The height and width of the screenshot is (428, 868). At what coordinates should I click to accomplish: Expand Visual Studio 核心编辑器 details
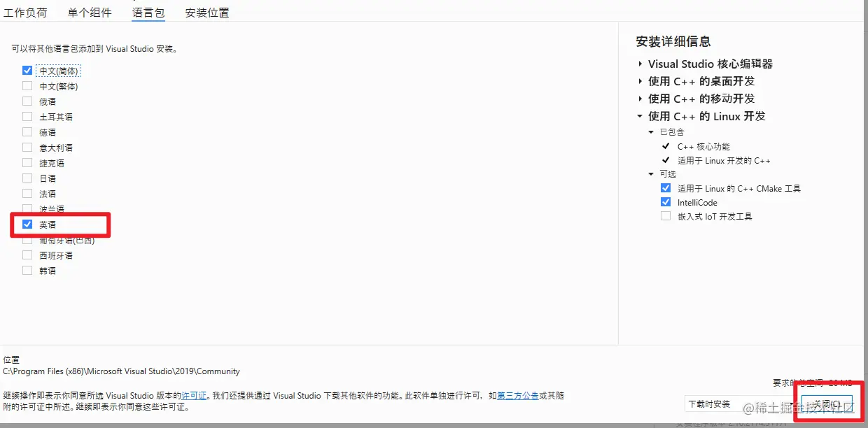coord(640,64)
